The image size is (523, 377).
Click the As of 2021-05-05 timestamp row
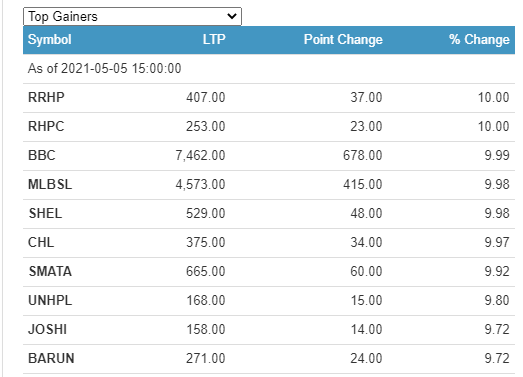tap(269, 69)
